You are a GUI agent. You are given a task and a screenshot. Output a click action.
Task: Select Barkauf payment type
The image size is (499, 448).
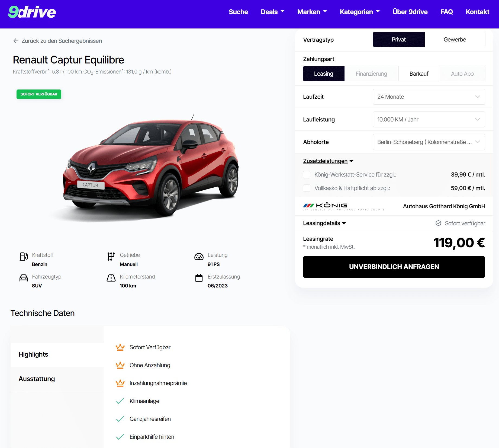[419, 74]
